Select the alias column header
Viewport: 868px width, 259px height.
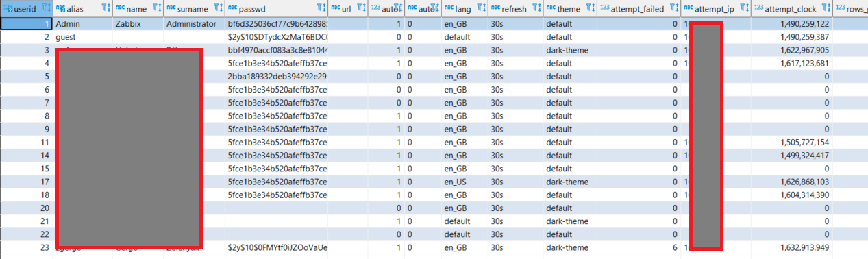pyautogui.click(x=83, y=8)
